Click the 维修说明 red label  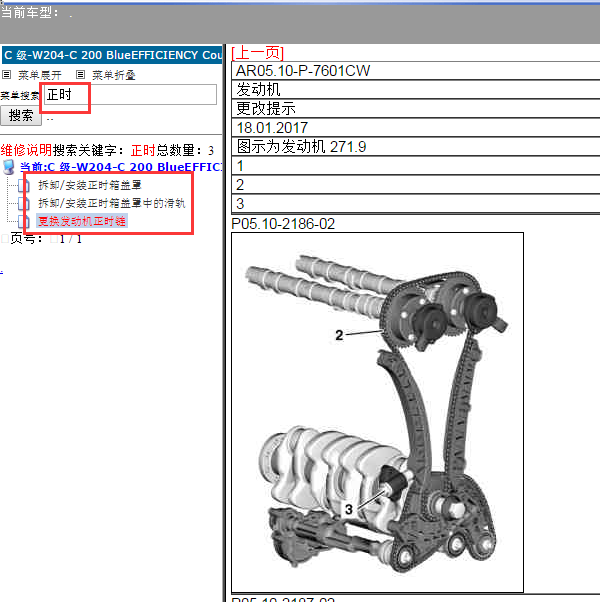26,150
